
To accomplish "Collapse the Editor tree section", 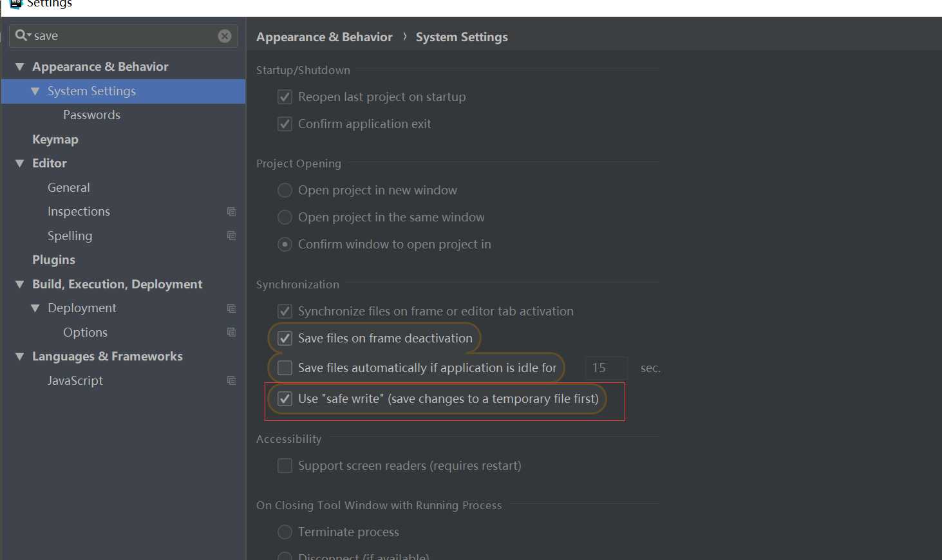I will pyautogui.click(x=20, y=163).
